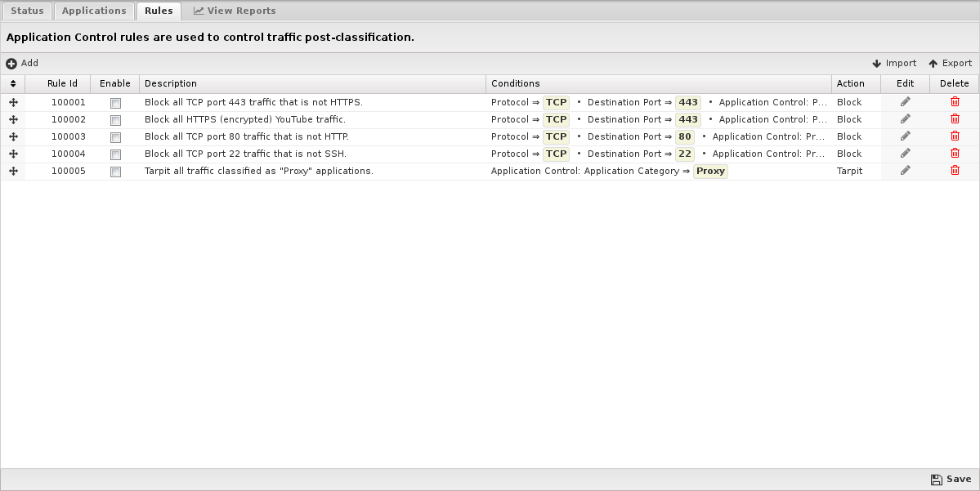The image size is (980, 491).
Task: Open editor for rule 100003 via pencil icon
Action: (905, 136)
